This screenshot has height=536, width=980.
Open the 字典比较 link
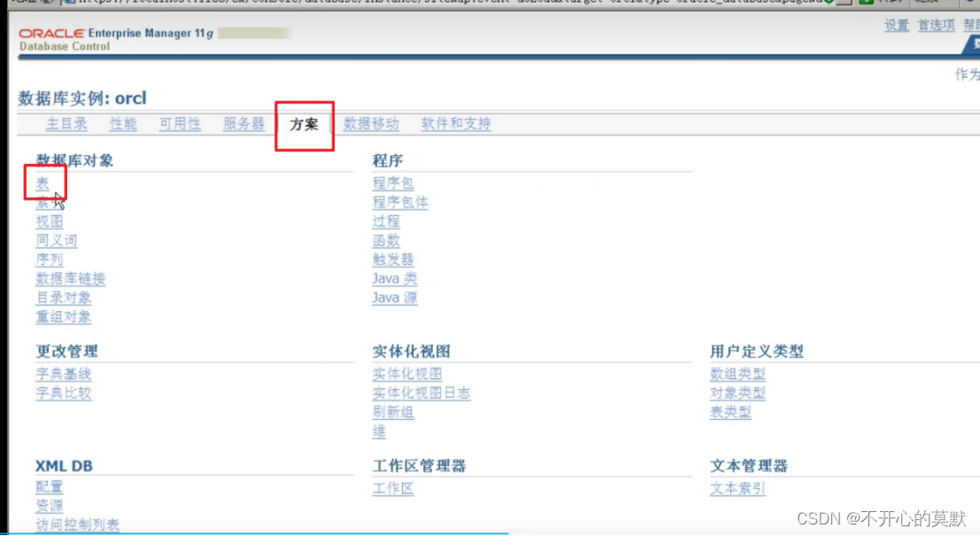click(x=63, y=392)
